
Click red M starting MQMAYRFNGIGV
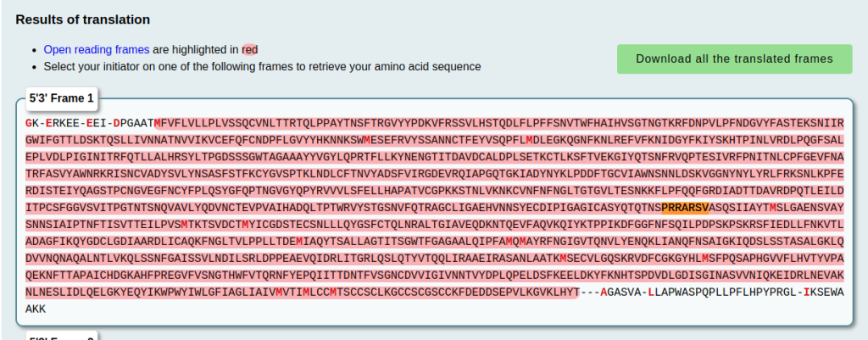click(x=509, y=242)
